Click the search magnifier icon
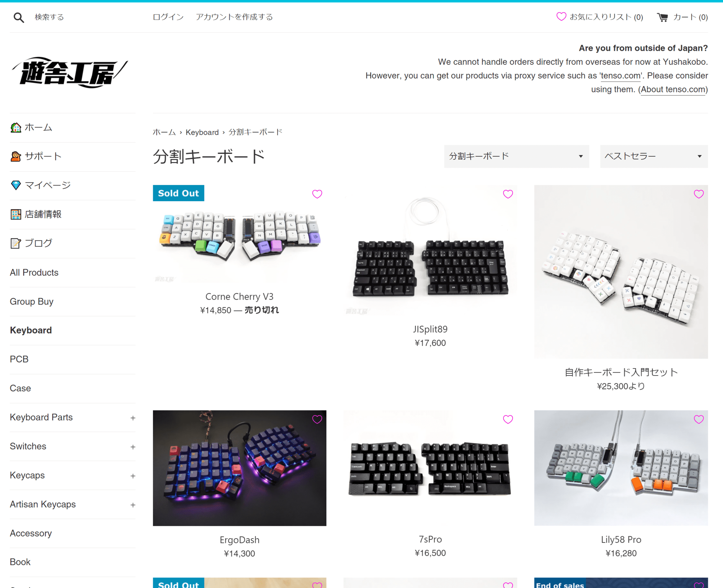Screen dimensions: 723x588 [19, 17]
